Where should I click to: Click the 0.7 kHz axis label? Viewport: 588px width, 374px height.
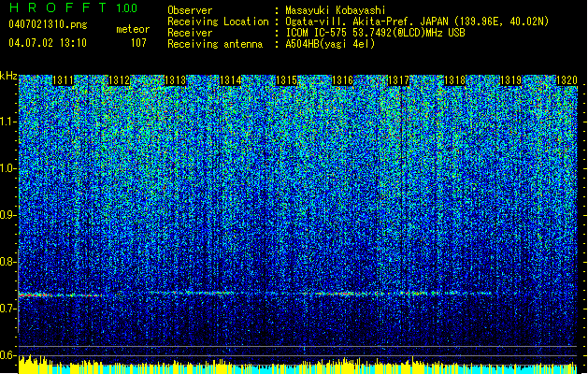(8, 309)
